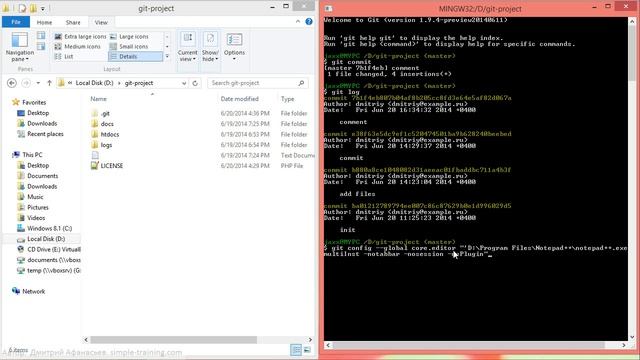Select the logs folder
This screenshot has width=640, height=360.
tap(106, 145)
